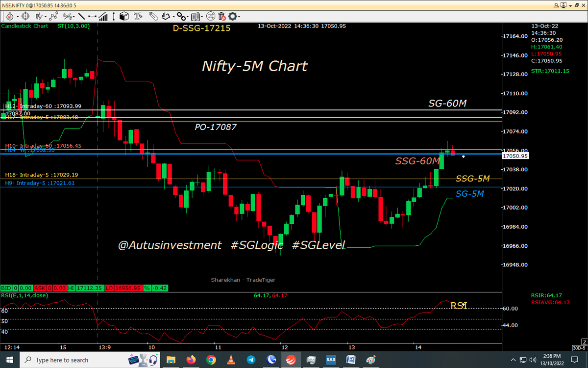588x368 pixels.
Task: Open VLC media player from taskbar
Action: (x=230, y=360)
